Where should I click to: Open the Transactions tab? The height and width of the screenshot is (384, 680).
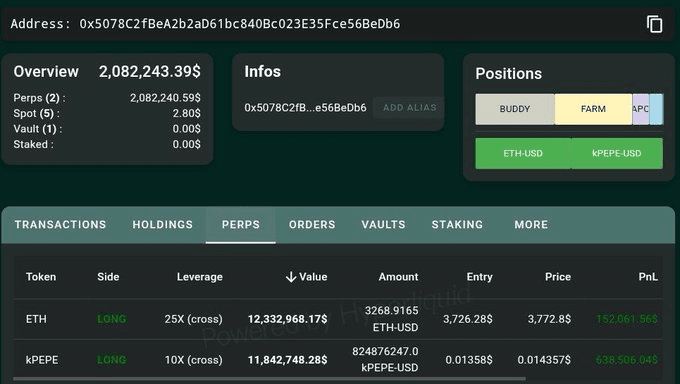(60, 224)
